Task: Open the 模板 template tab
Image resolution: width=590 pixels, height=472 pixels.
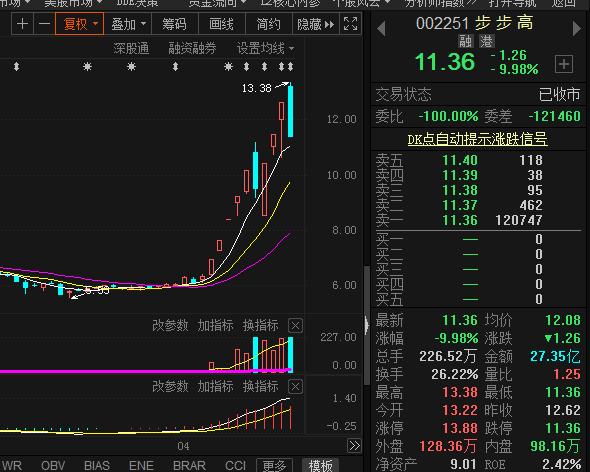Action: click(x=321, y=466)
